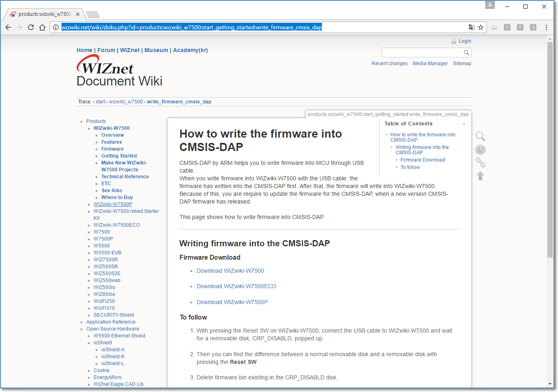Select Overview in sidebar
The width and height of the screenshot is (558, 392).
coord(113,135)
